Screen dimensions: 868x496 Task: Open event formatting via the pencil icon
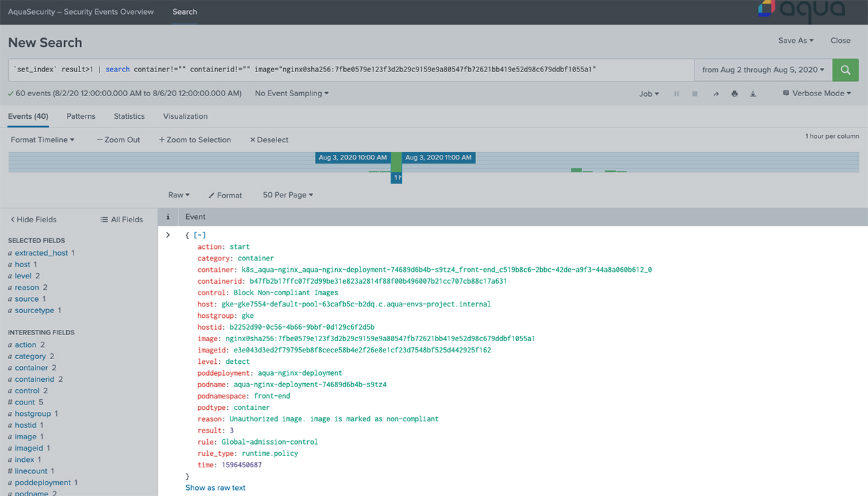225,195
